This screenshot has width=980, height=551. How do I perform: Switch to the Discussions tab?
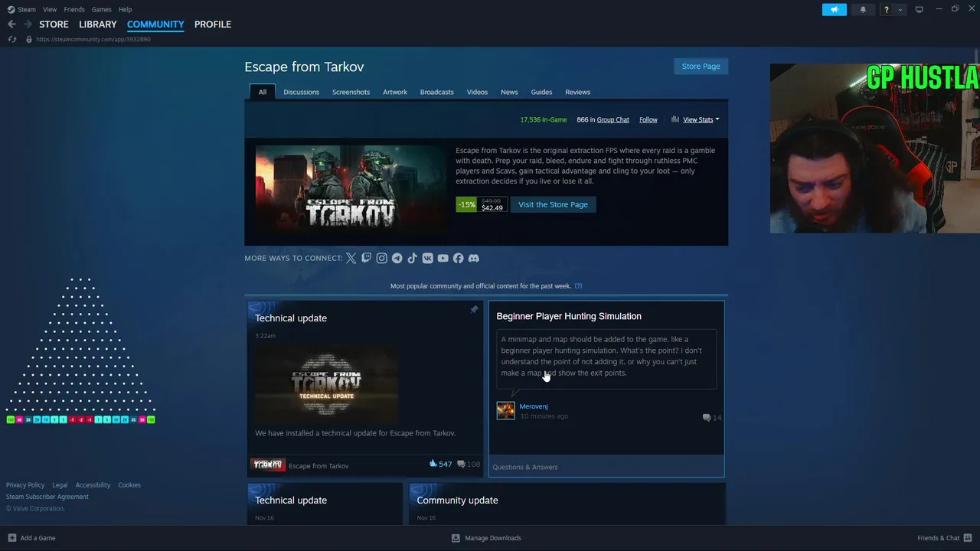coord(301,92)
